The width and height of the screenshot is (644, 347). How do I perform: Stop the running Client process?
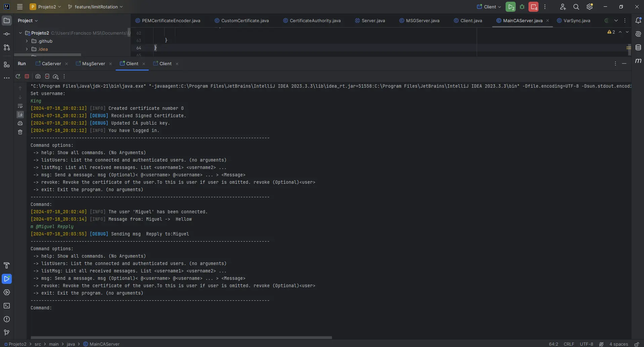point(27,77)
